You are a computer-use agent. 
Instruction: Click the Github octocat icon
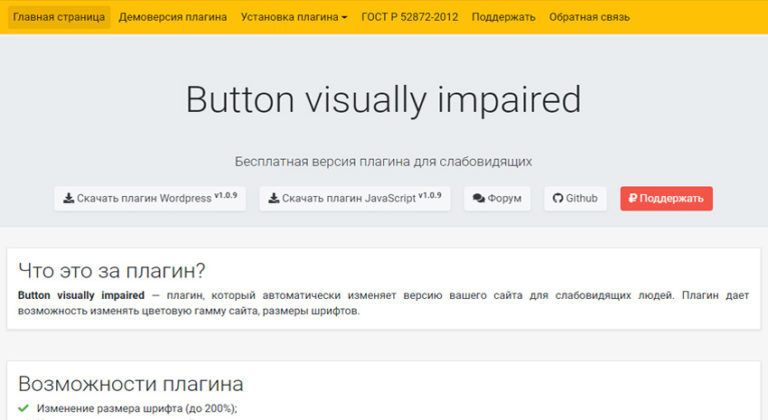tap(558, 198)
